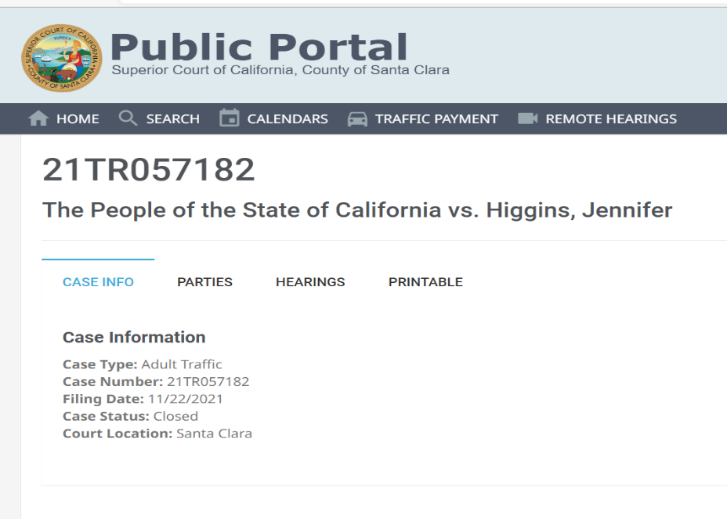Click the People vs. Higgins case title
Screen dimensions: 727x519
tap(357, 211)
